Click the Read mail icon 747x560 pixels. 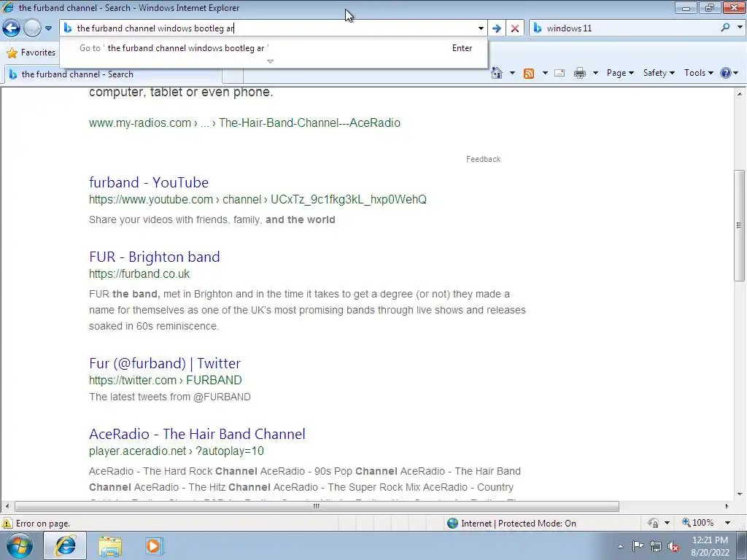coord(560,73)
